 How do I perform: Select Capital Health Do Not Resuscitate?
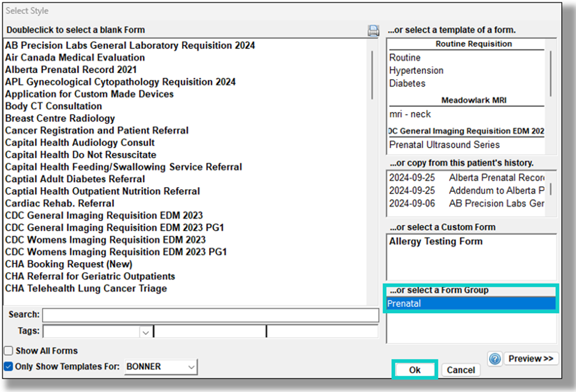pyautogui.click(x=81, y=155)
